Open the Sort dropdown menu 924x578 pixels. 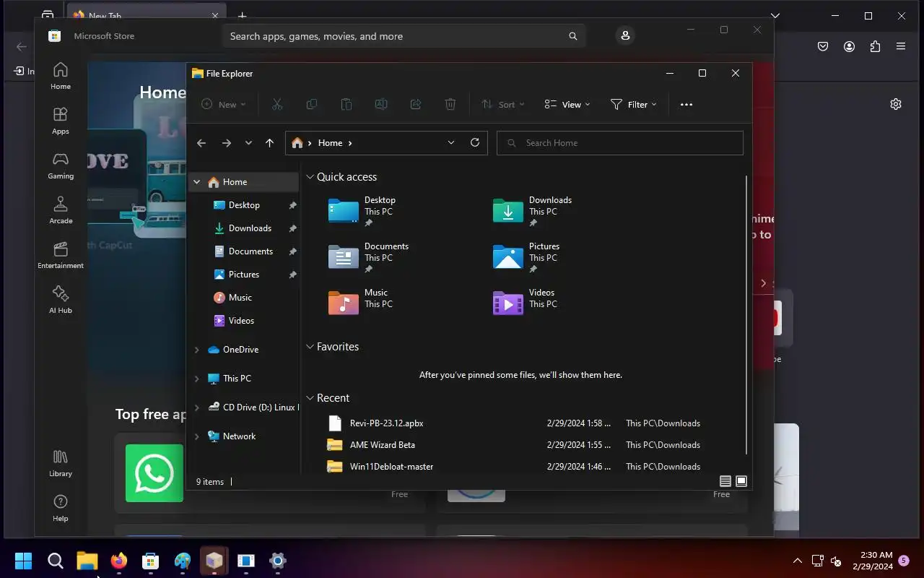click(503, 105)
